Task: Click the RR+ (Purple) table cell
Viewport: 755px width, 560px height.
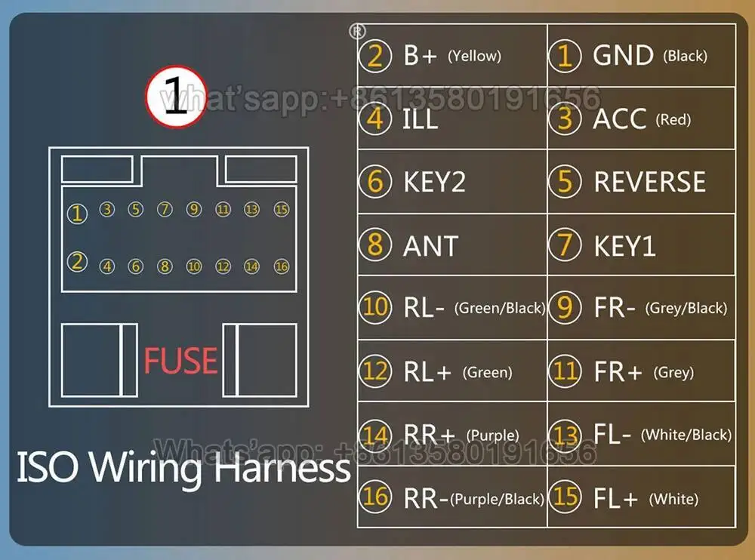Action: click(452, 434)
